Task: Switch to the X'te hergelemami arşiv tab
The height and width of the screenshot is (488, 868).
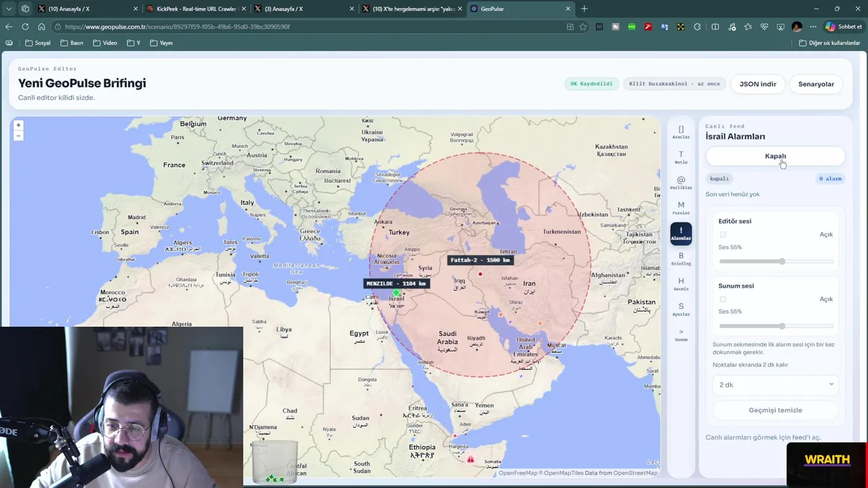Action: (x=412, y=9)
